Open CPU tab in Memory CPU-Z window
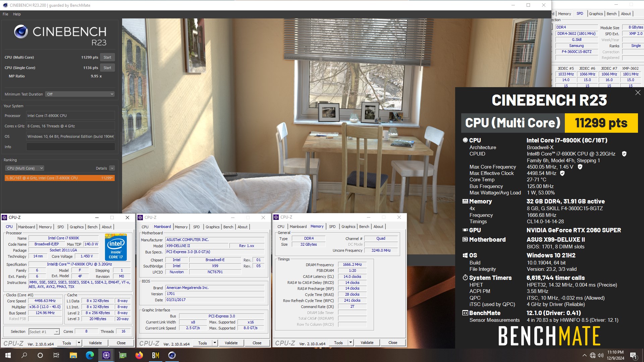The image size is (644, 362). pos(281,227)
